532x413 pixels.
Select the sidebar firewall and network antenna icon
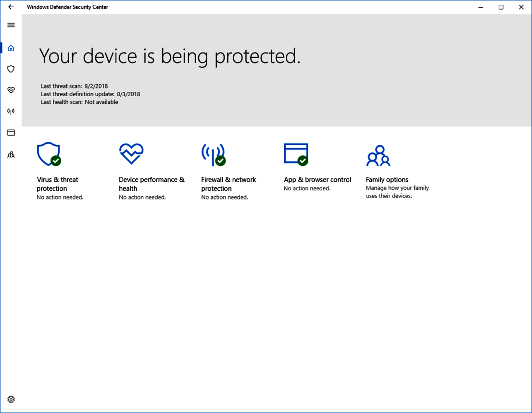[x=11, y=112]
